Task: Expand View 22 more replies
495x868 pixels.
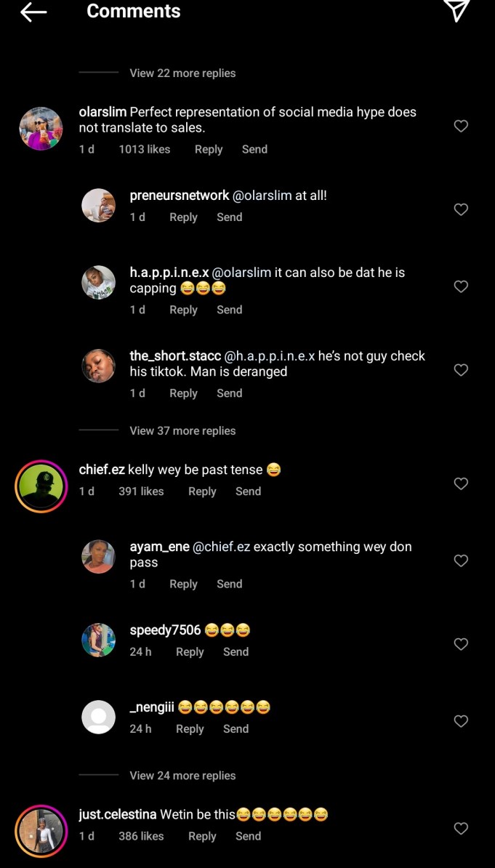Action: [x=182, y=73]
